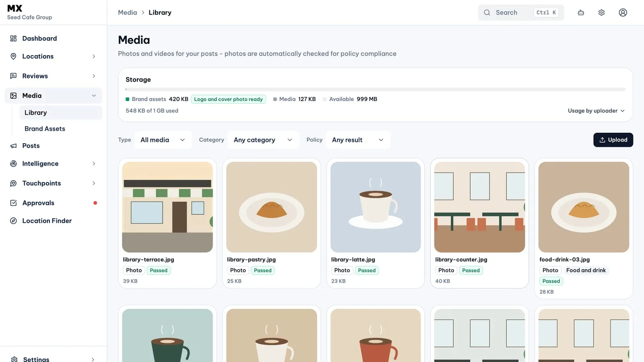Open the library-latte.jpg thumbnail
This screenshot has height=362, width=644.
click(x=376, y=207)
